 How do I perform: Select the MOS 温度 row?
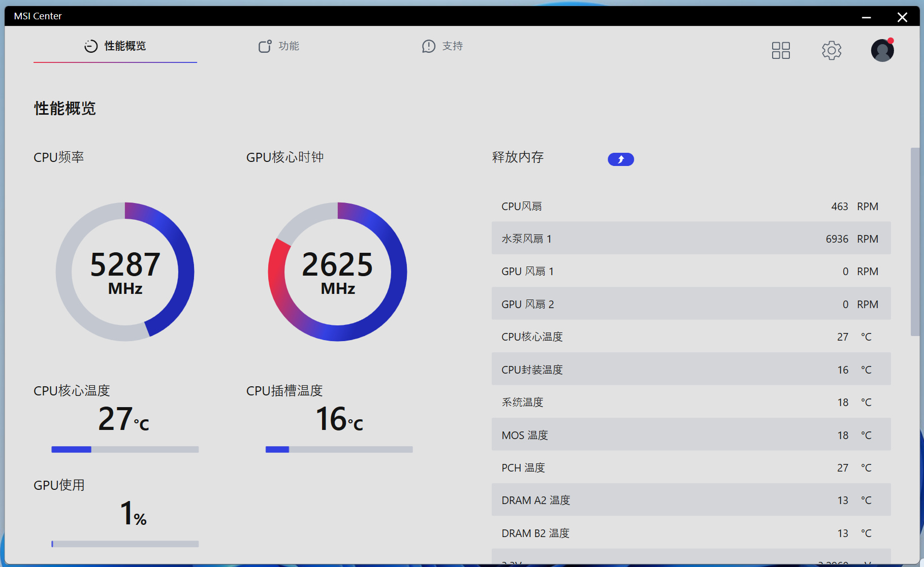point(691,435)
